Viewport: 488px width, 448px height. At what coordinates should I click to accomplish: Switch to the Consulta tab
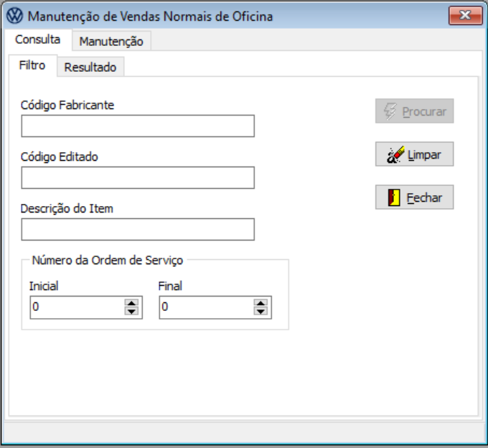(x=38, y=39)
